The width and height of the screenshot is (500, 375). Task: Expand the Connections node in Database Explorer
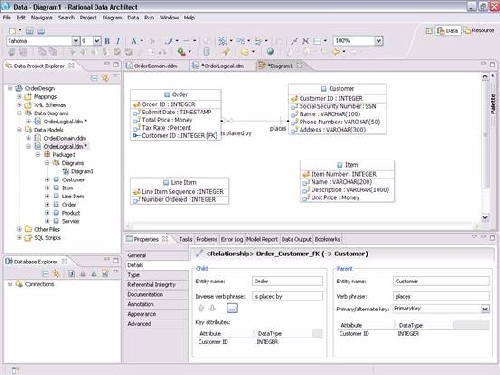tap(10, 284)
